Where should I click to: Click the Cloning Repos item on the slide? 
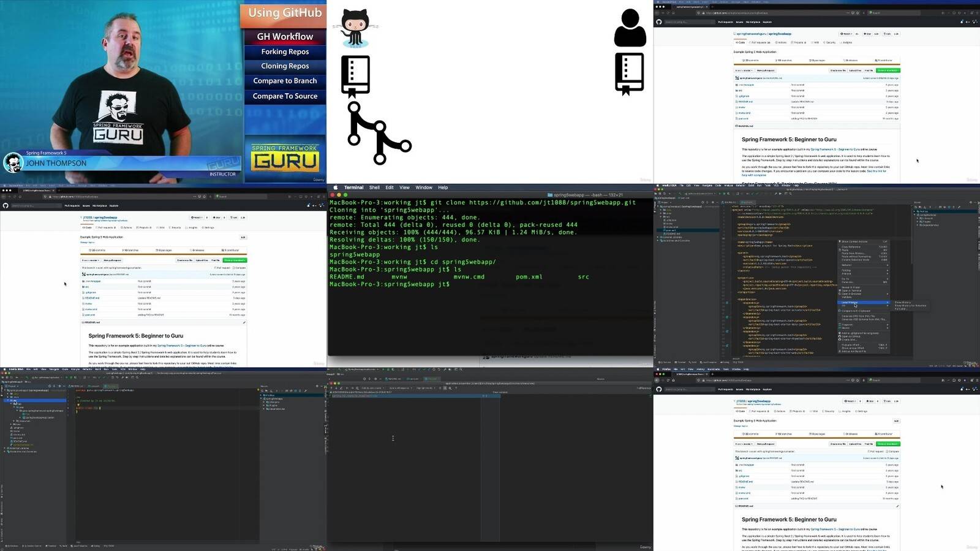click(285, 66)
